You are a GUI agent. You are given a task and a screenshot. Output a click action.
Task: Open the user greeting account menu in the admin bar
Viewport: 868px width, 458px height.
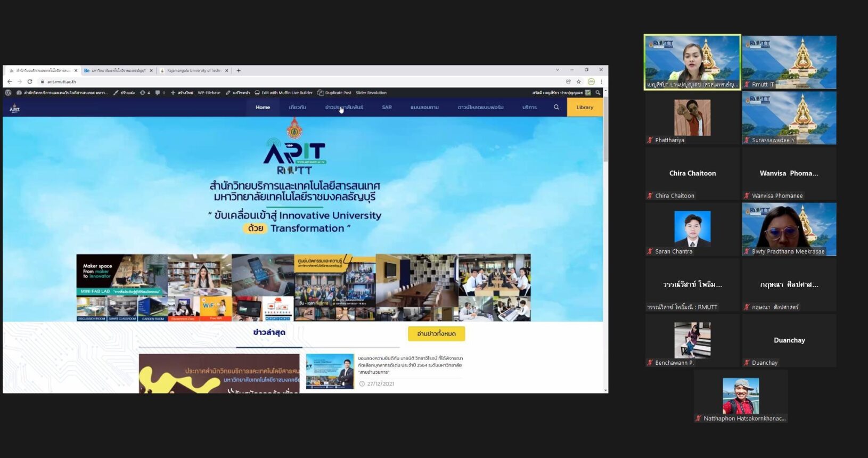561,93
